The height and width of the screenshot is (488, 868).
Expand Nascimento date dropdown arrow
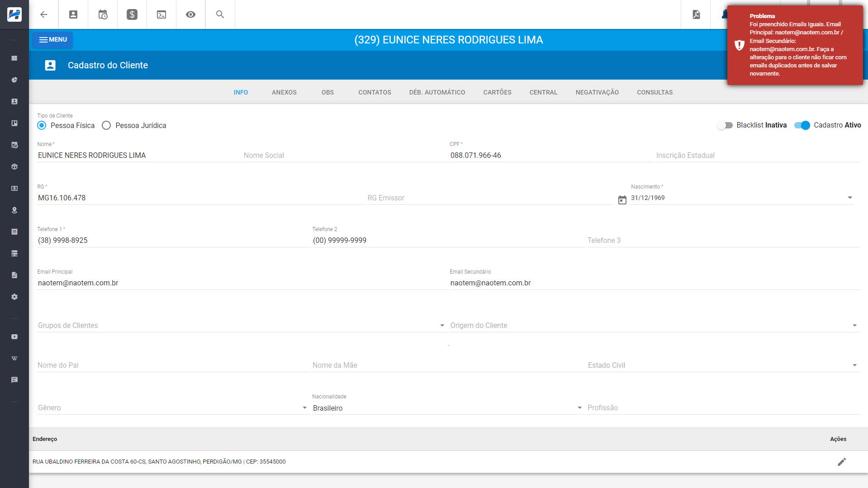point(850,198)
